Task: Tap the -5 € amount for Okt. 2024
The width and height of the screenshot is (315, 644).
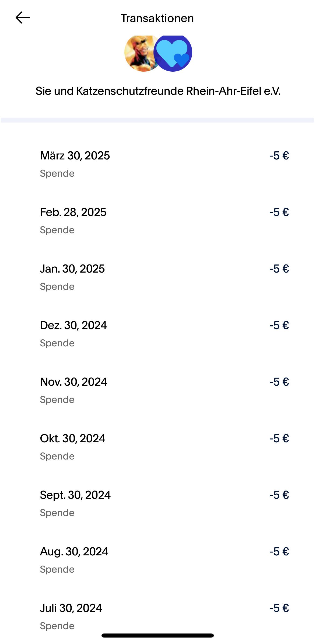Action: (x=279, y=438)
